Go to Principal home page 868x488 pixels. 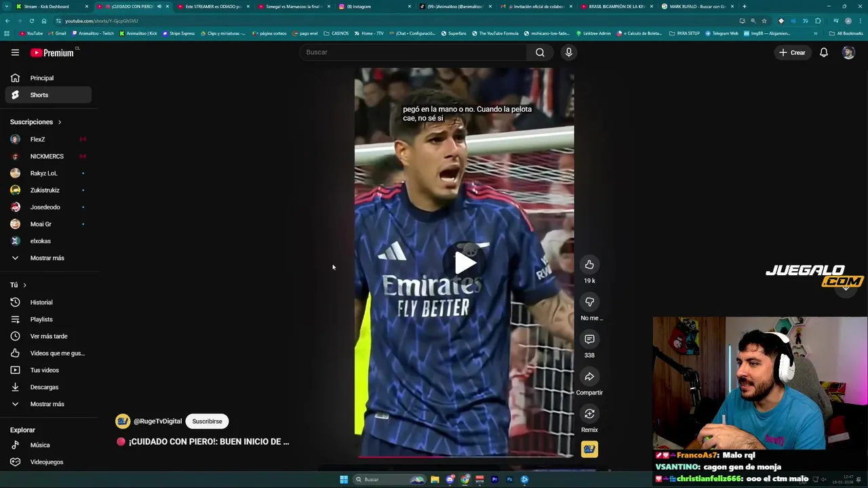(48, 78)
